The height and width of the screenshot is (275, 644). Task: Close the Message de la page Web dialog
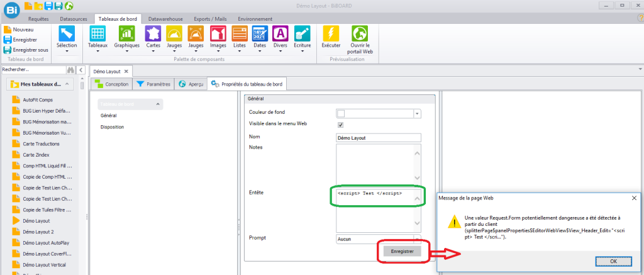pos(634,198)
